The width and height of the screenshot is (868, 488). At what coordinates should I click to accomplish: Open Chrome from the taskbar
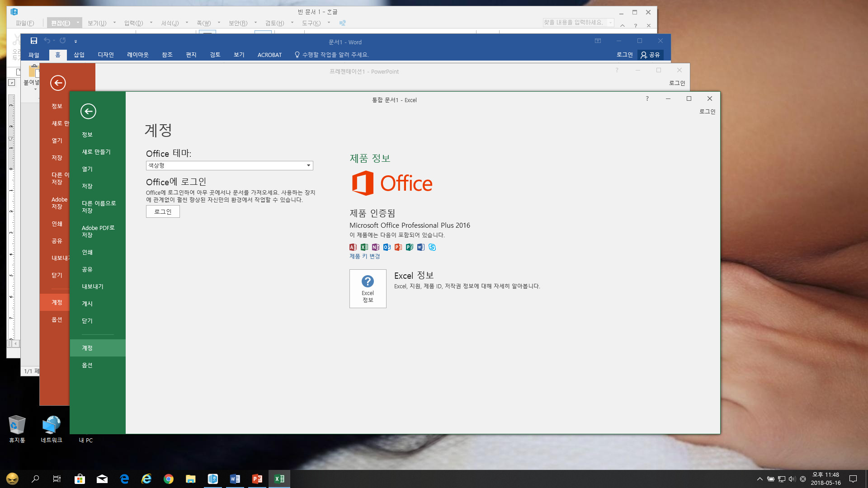pyautogui.click(x=169, y=479)
